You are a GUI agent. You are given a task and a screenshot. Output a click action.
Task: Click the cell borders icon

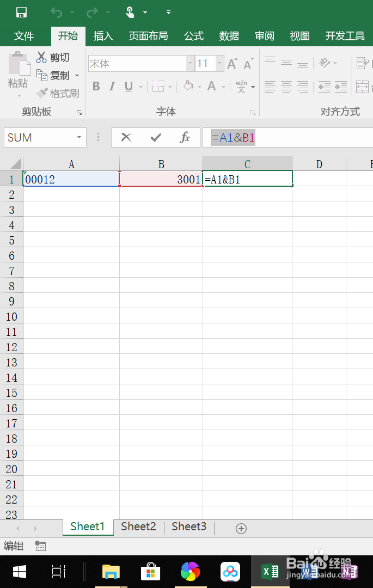click(x=158, y=87)
